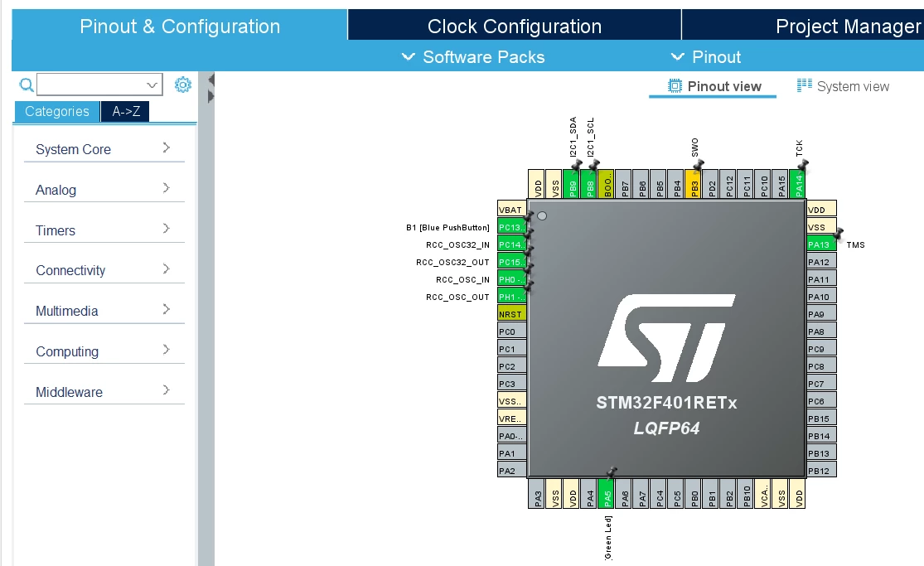Open the Pinout dropdown menu
Image resolution: width=924 pixels, height=566 pixels.
point(706,57)
